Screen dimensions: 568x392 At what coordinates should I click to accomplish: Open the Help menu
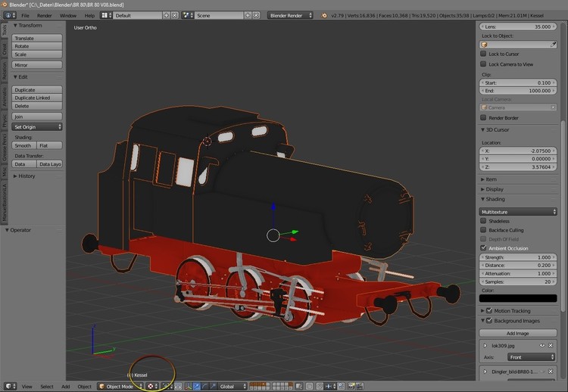coord(89,16)
